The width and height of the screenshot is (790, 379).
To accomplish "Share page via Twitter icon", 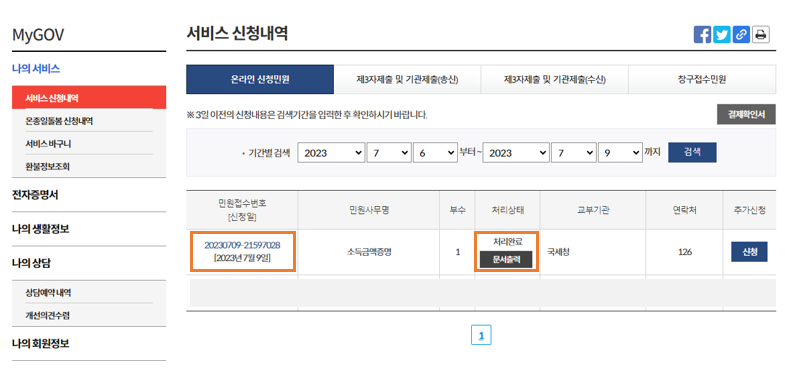I will 721,34.
